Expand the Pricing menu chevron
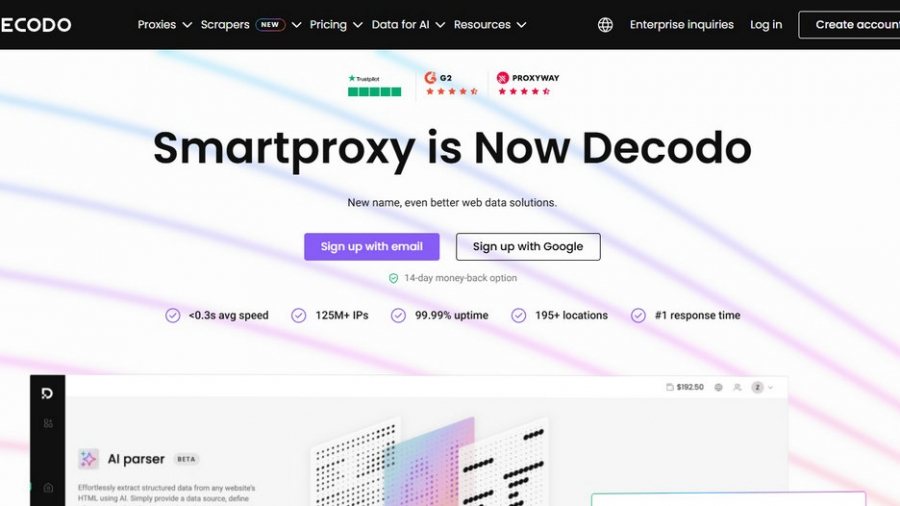Screen dimensions: 900x506 [358, 25]
